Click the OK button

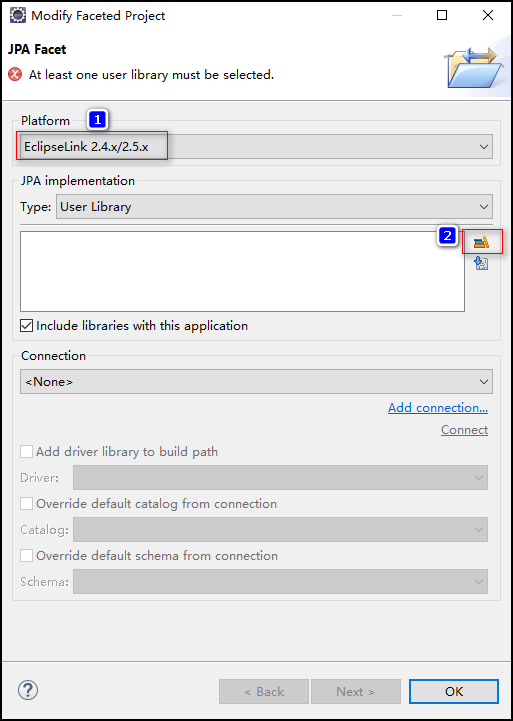454,692
